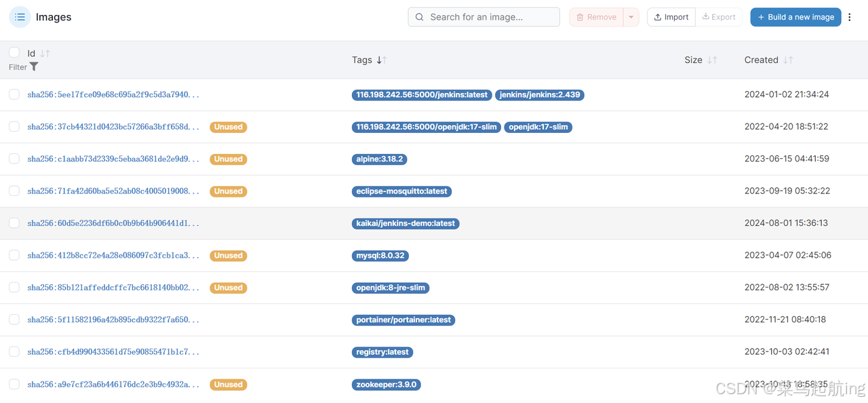Sort by Tags column arrows
This screenshot has height=403, width=868.
(381, 60)
